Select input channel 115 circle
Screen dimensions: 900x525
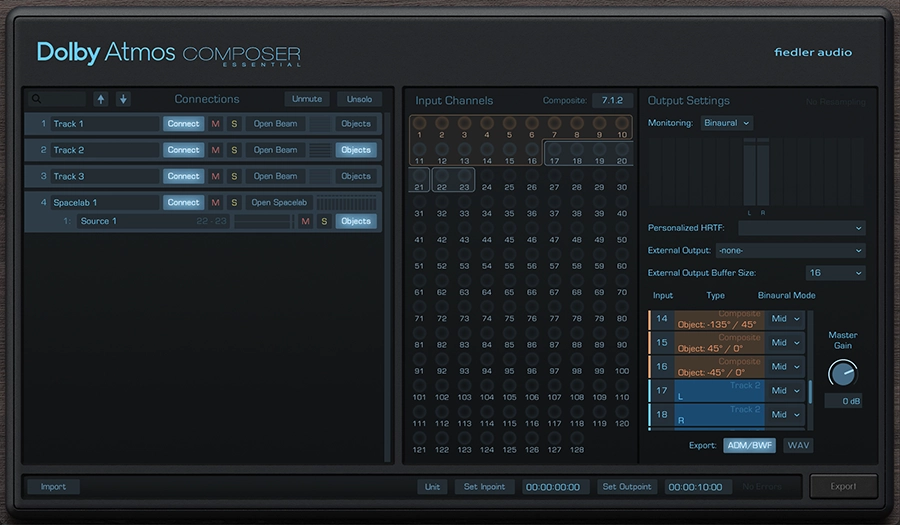[509, 412]
